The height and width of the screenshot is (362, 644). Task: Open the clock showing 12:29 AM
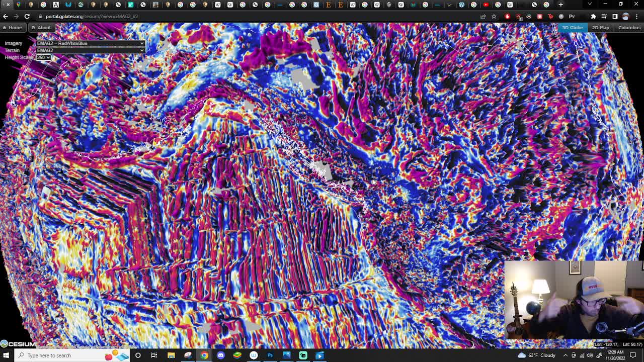[615, 355]
